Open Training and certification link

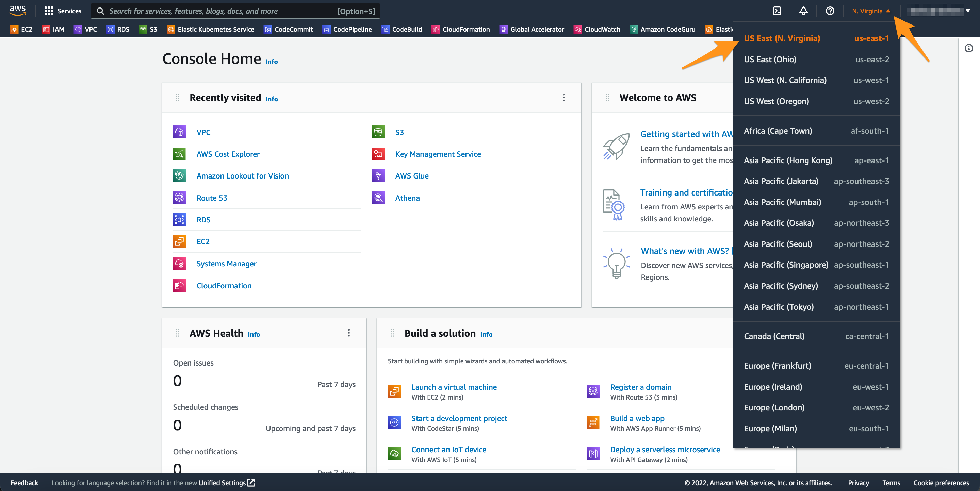click(x=686, y=192)
